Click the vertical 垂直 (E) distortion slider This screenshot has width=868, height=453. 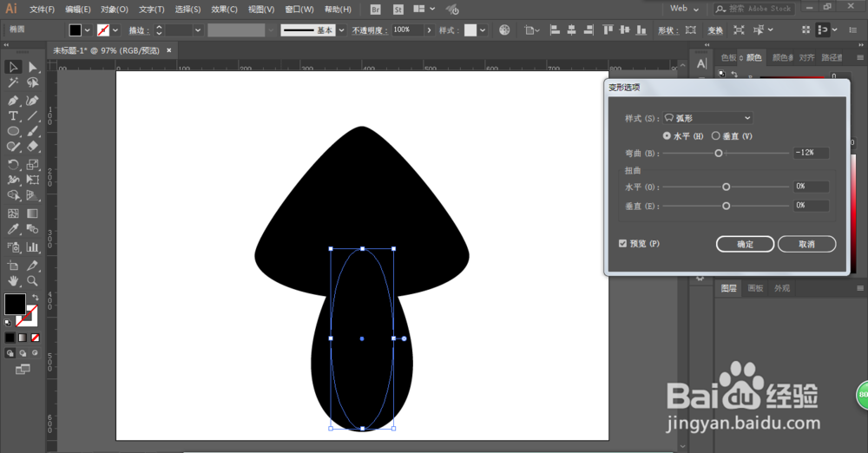coord(727,206)
